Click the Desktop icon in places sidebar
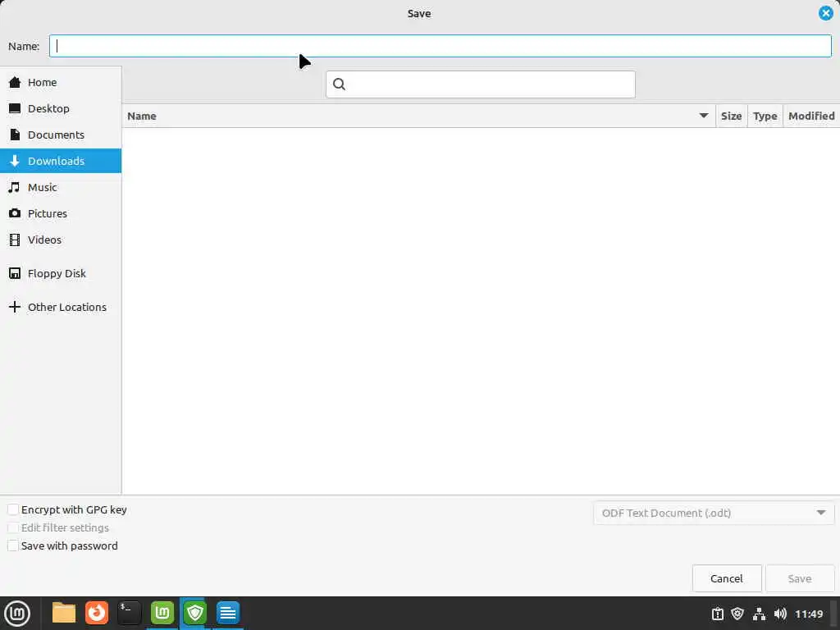Viewport: 840px width, 630px height. click(x=15, y=108)
